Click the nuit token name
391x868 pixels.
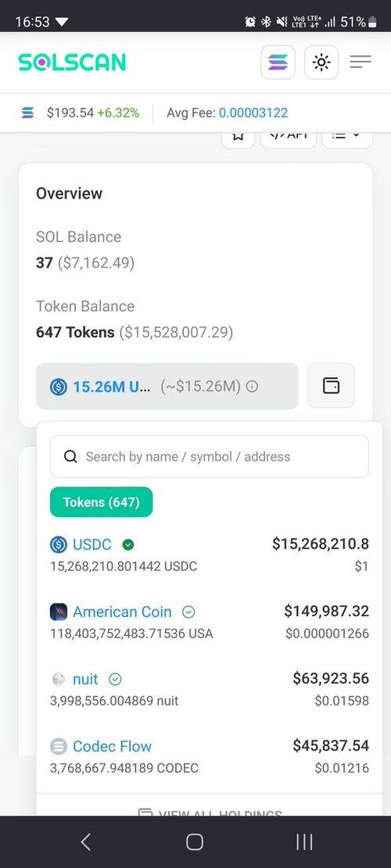click(85, 680)
